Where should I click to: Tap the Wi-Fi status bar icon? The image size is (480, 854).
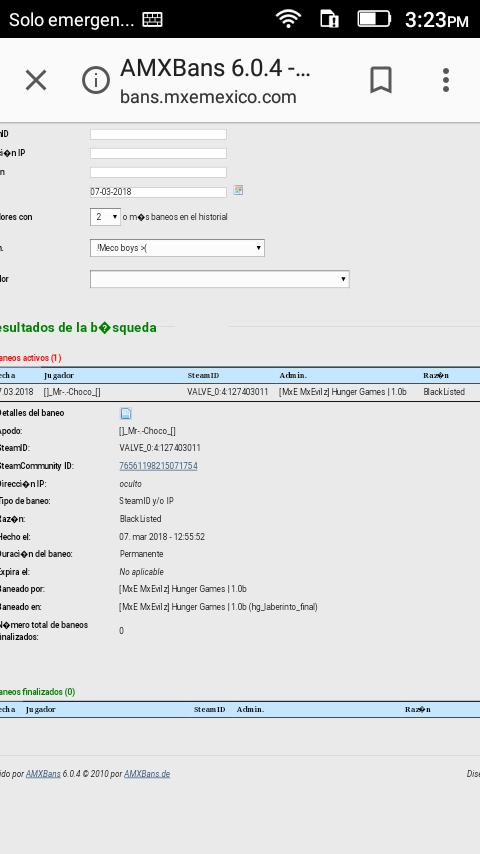click(288, 19)
